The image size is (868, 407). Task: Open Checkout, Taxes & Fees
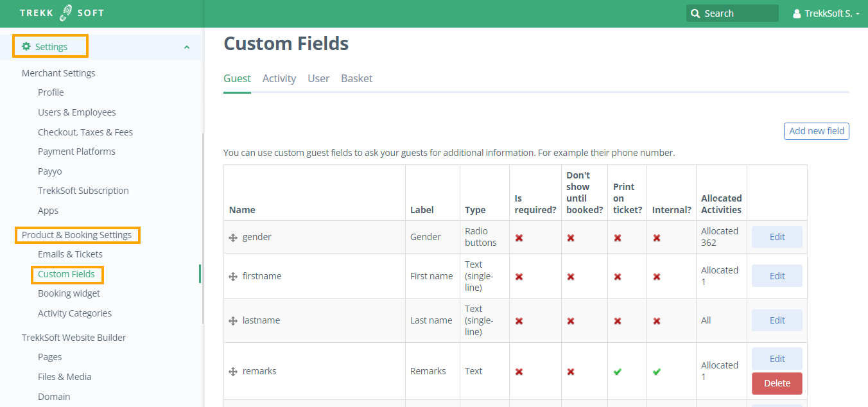coord(85,132)
